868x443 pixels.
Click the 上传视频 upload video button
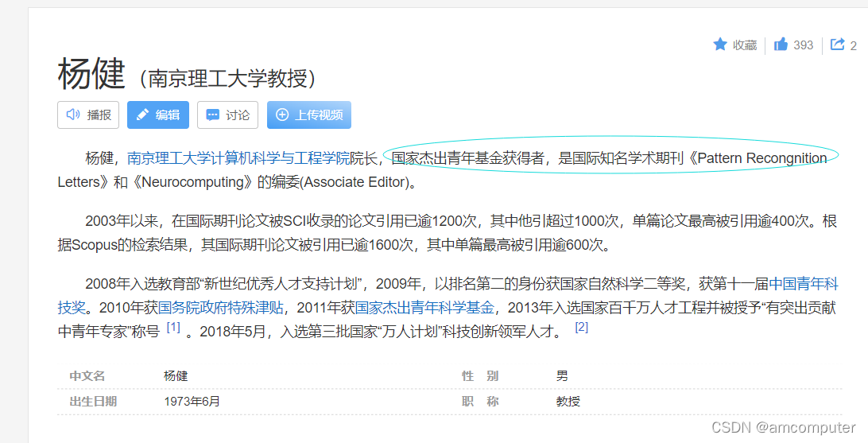(x=309, y=115)
